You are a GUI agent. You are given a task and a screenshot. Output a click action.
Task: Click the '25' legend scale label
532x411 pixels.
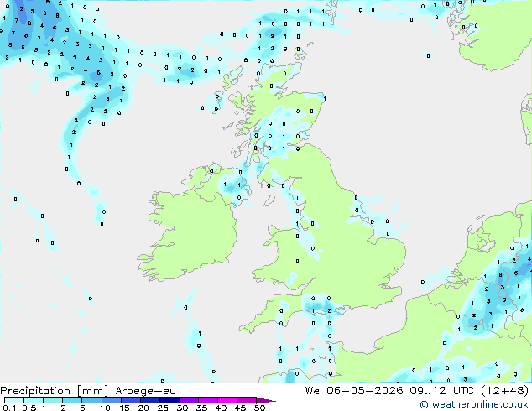click(163, 408)
